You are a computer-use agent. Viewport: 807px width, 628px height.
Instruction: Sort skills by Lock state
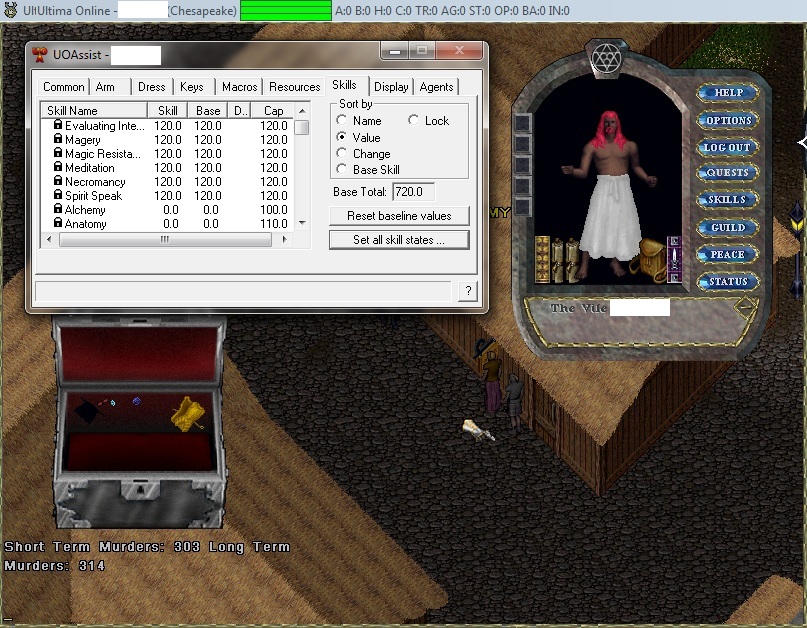coord(413,120)
